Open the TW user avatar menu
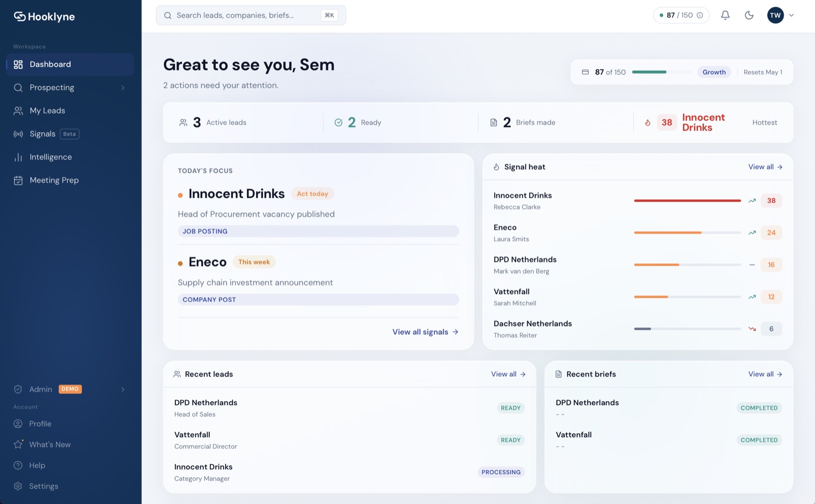Viewport: 815px width, 504px height. click(x=775, y=15)
